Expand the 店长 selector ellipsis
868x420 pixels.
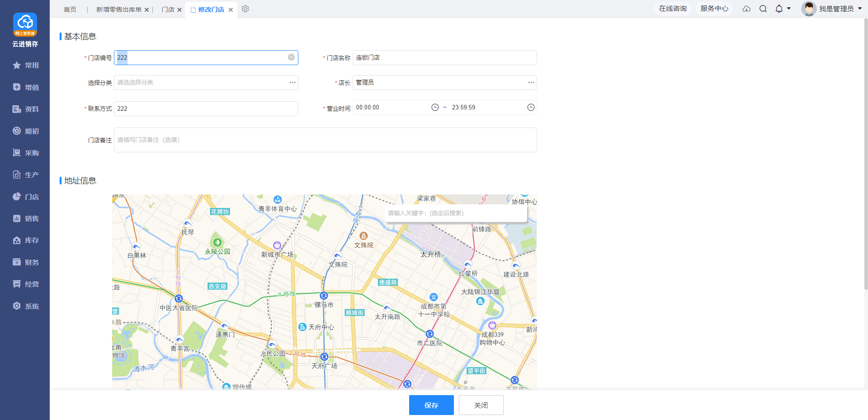pos(531,82)
